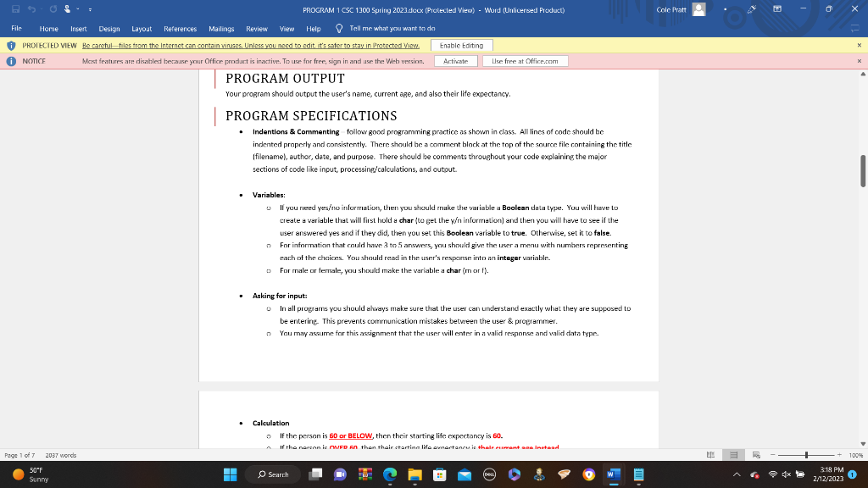
Task: Switch to the Review ribbon tab
Action: point(256,28)
